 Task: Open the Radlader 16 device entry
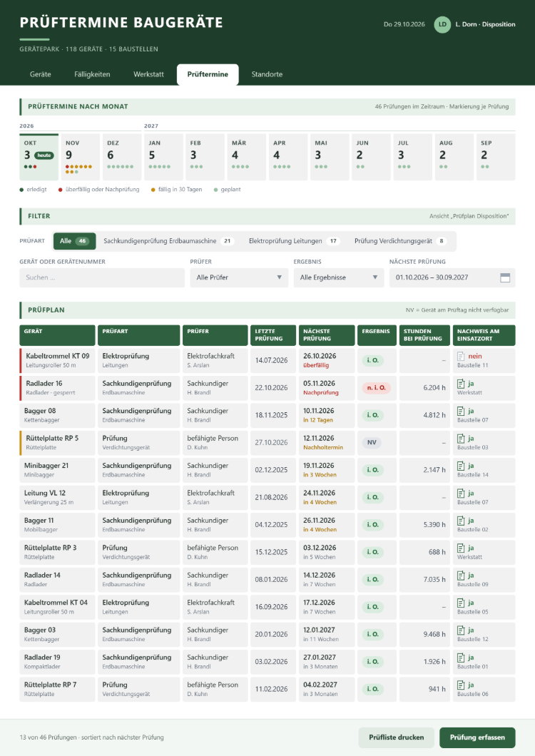point(57,388)
